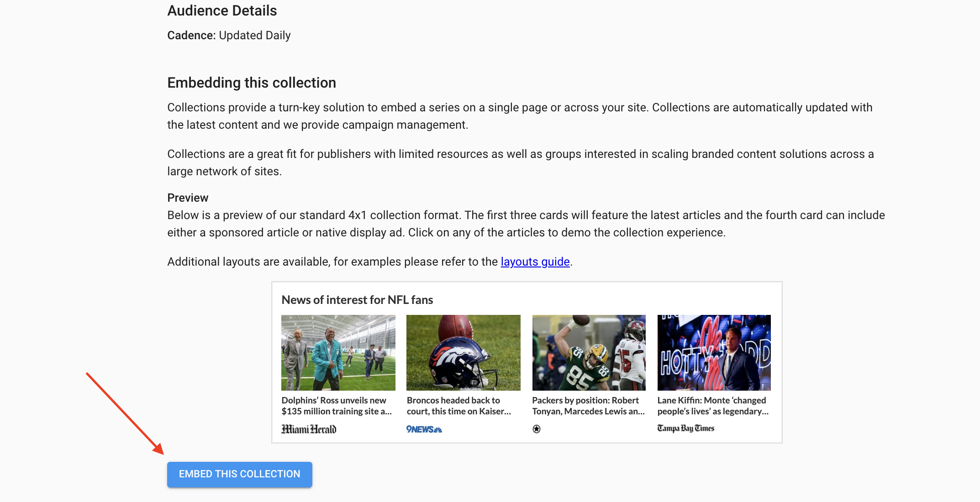Screen dimensions: 980x502
Task: Select the Dolphins' Ross unveils headline
Action: click(337, 406)
